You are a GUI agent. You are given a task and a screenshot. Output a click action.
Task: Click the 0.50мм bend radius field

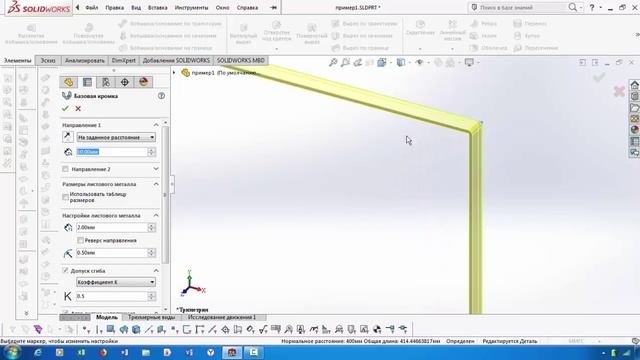click(112, 253)
